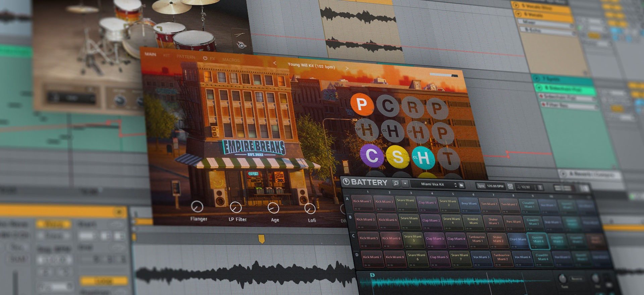
Task: Click the LP Filter knob
Action: tap(236, 208)
